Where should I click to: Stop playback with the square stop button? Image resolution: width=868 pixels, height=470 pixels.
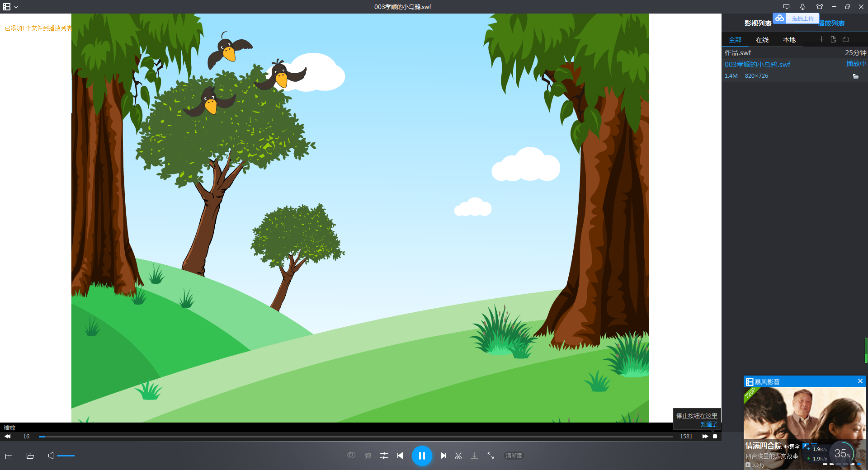(715, 436)
